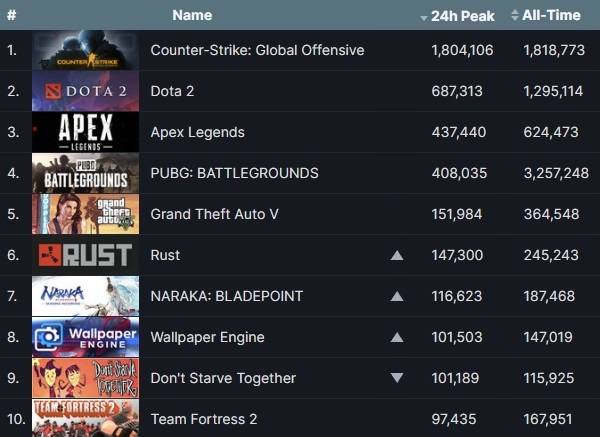Click the Naraka Bladepoint banner image
The height and width of the screenshot is (437, 600).
86,296
